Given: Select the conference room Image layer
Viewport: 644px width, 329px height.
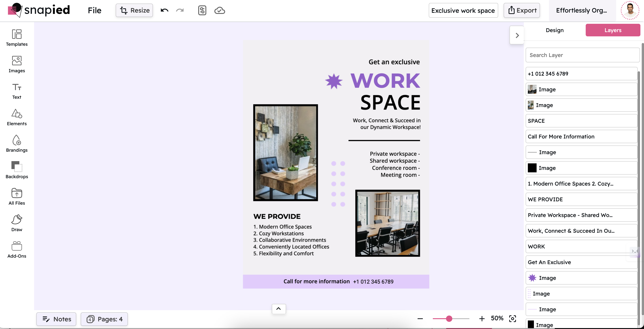Looking at the screenshot, I should 581,89.
